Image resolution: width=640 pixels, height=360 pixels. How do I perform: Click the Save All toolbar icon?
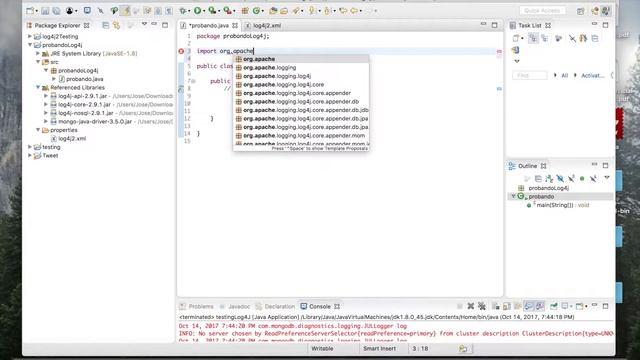(56, 11)
